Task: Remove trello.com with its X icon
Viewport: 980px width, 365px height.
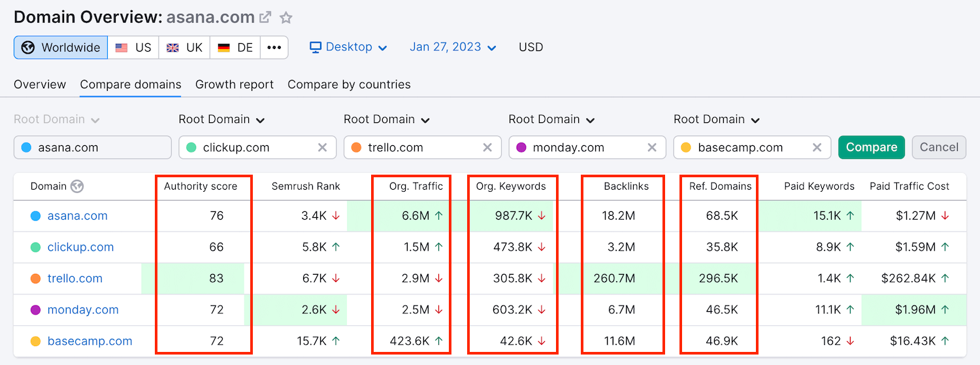Action: pos(487,147)
